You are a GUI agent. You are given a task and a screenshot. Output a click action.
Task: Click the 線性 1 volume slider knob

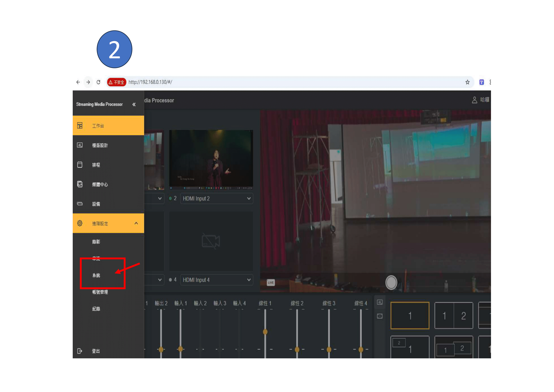(x=265, y=332)
